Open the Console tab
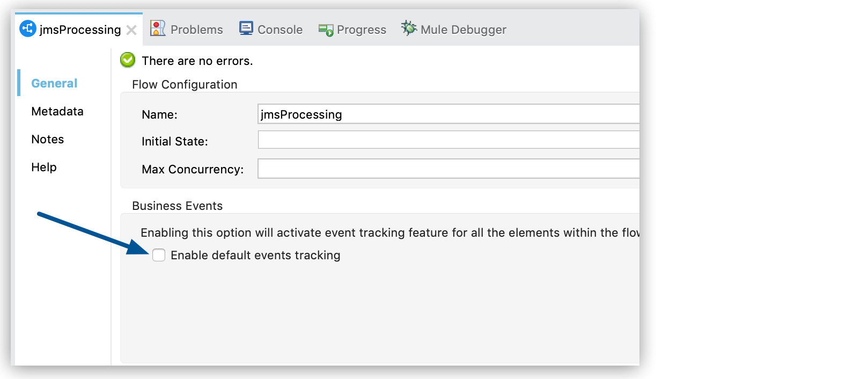Image resolution: width=868 pixels, height=379 pixels. click(279, 29)
